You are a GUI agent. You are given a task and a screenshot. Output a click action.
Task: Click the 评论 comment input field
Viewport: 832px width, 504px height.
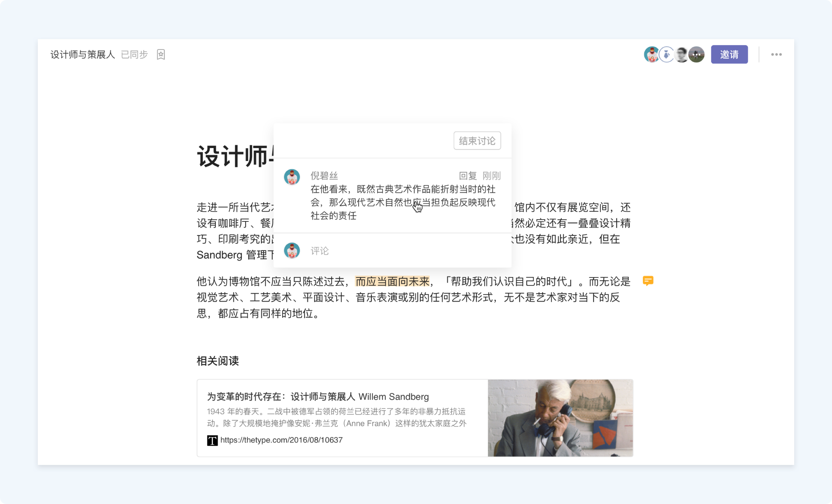click(405, 250)
